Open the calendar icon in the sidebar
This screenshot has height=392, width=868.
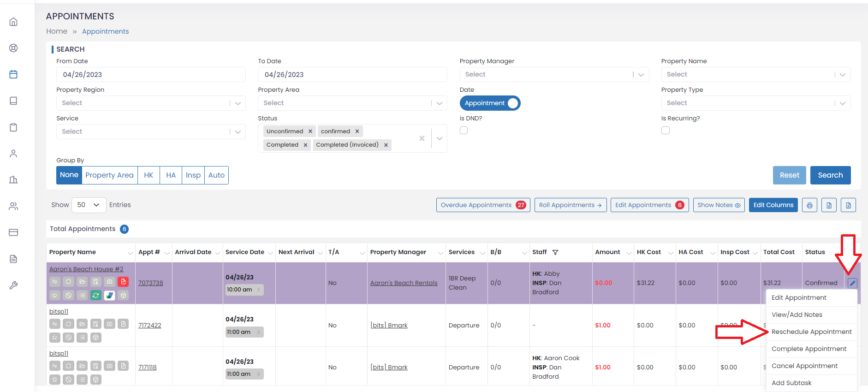pos(13,74)
